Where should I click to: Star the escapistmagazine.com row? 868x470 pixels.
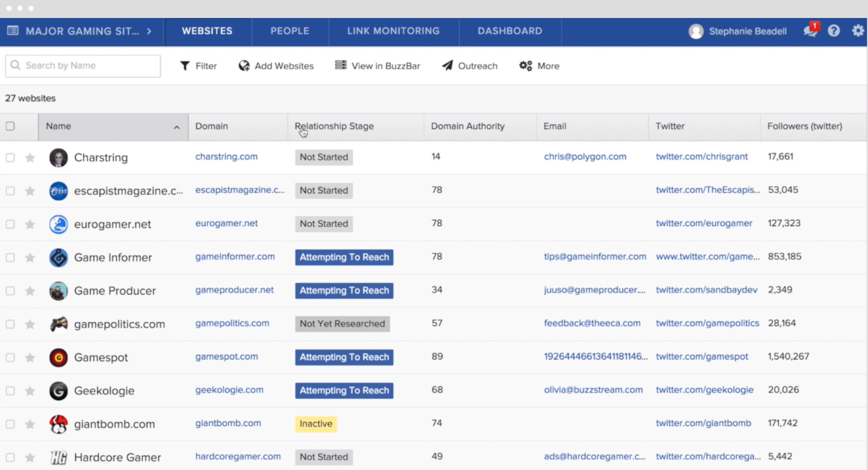(30, 191)
